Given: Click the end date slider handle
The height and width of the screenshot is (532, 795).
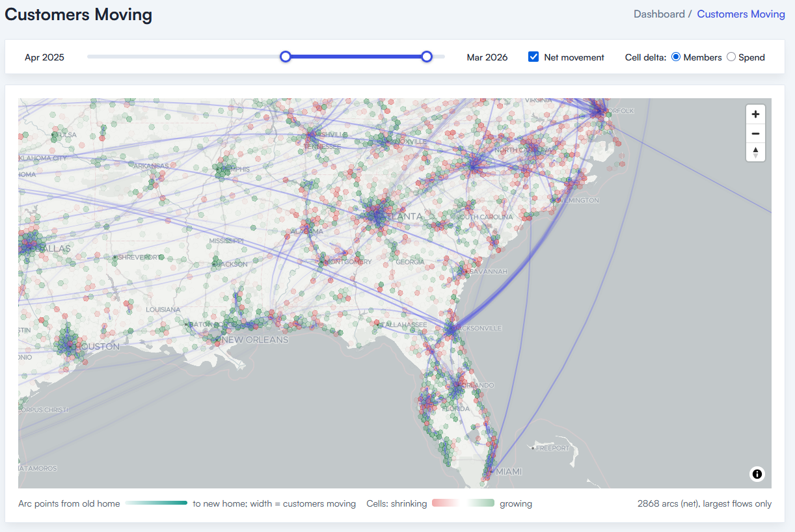Looking at the screenshot, I should (x=427, y=57).
